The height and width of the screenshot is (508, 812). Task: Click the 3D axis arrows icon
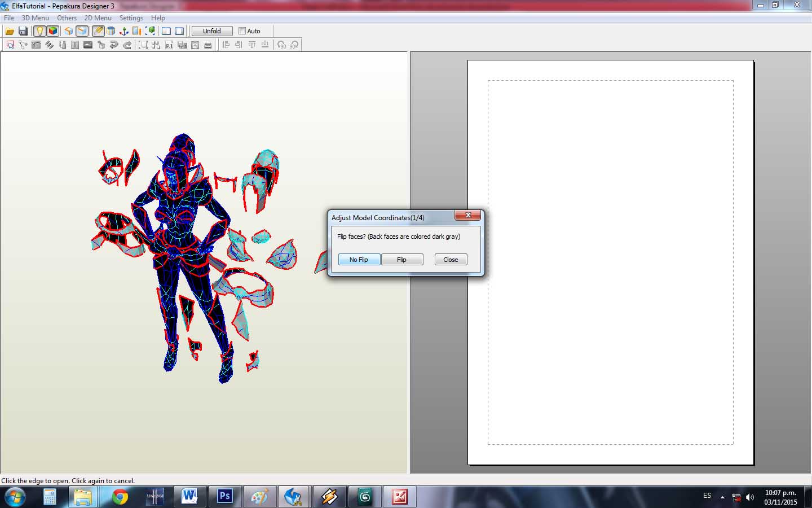point(124,31)
